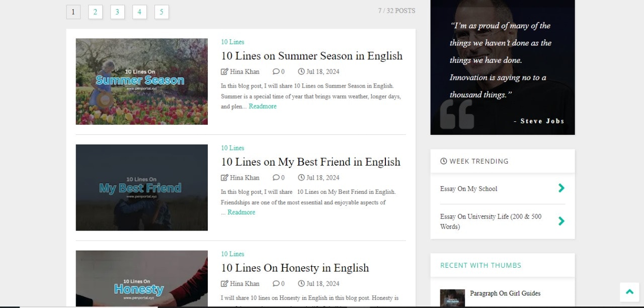Click the 10 Lines category above the Summer Season post

232,42
